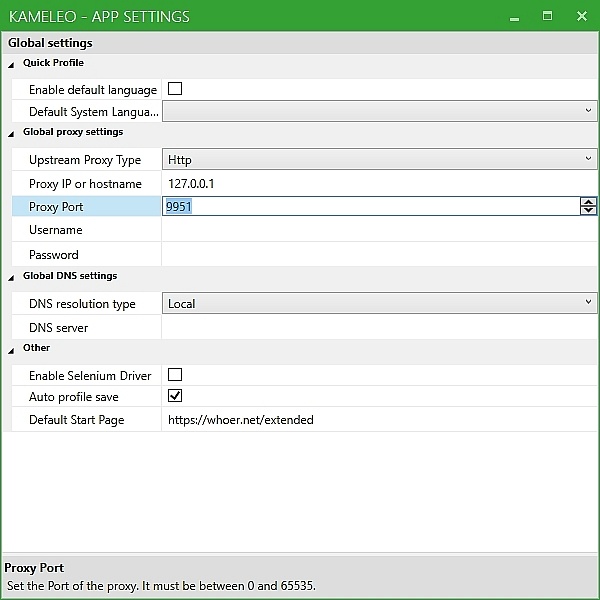The image size is (600, 600).
Task: Select the Enable Selenium Driver label
Action: 90,375
